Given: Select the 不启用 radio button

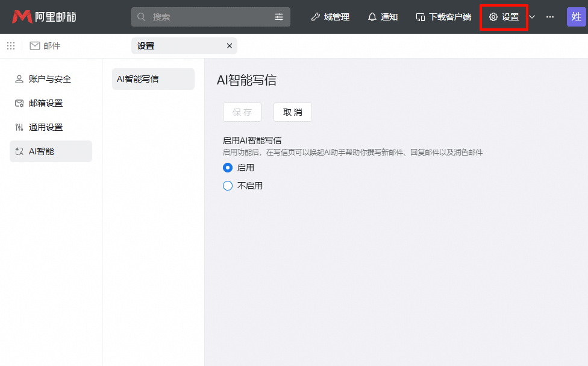Looking at the screenshot, I should 227,186.
